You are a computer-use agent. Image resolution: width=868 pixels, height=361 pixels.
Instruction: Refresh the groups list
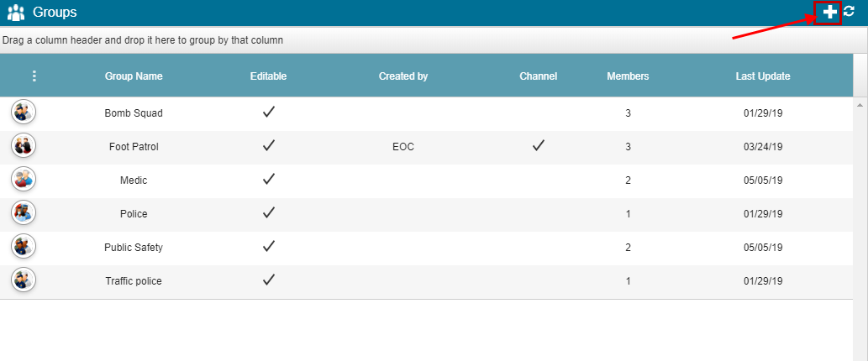(x=850, y=11)
